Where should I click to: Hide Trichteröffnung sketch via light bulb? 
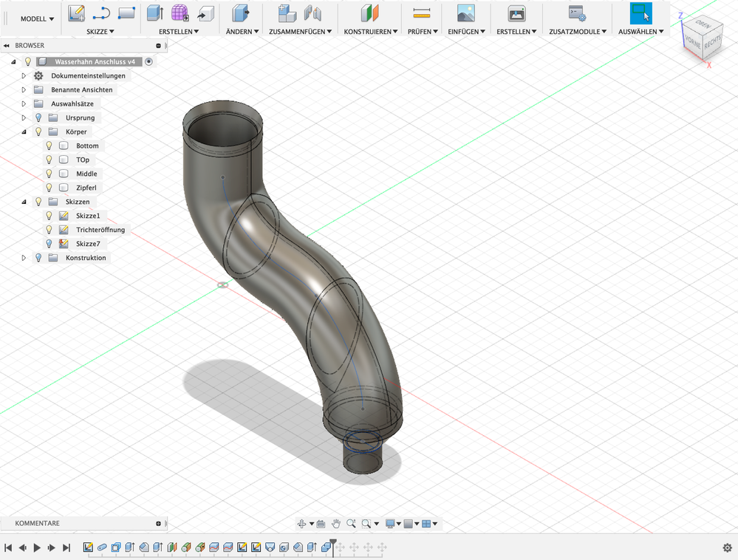coord(49,230)
